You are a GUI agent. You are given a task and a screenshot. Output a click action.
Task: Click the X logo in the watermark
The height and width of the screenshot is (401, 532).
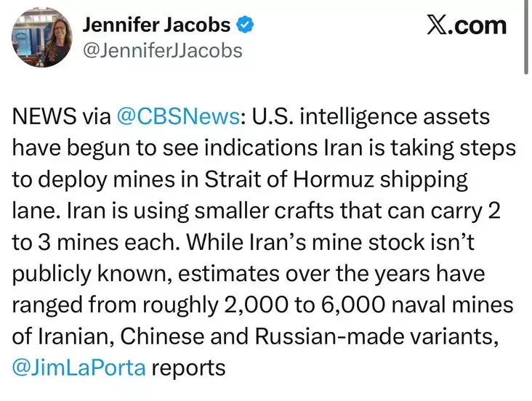[435, 26]
